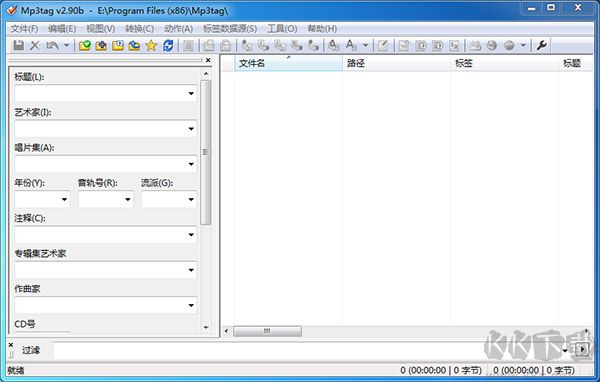The width and height of the screenshot is (600, 382).
Task: Expand the 注释(C) dropdown
Action: (x=191, y=235)
